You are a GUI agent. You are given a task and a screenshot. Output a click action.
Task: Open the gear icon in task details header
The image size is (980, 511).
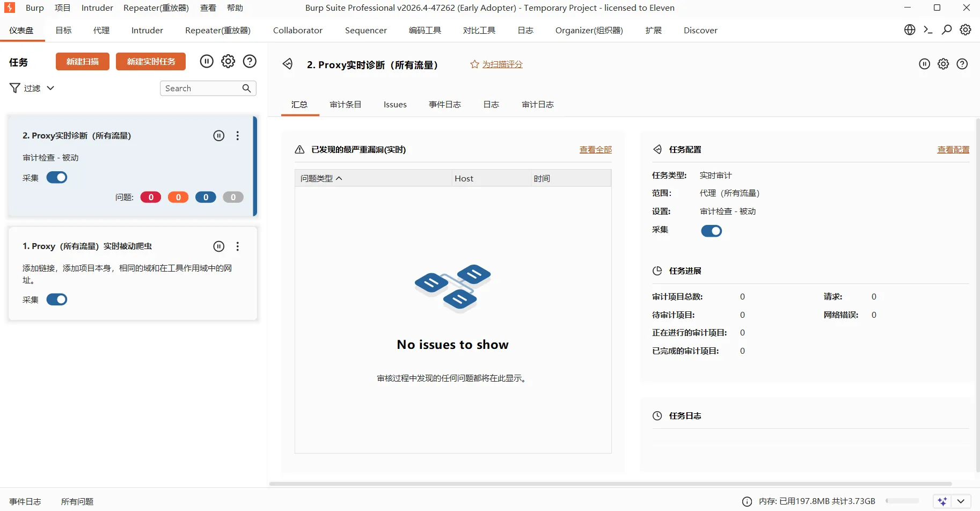[x=943, y=64]
